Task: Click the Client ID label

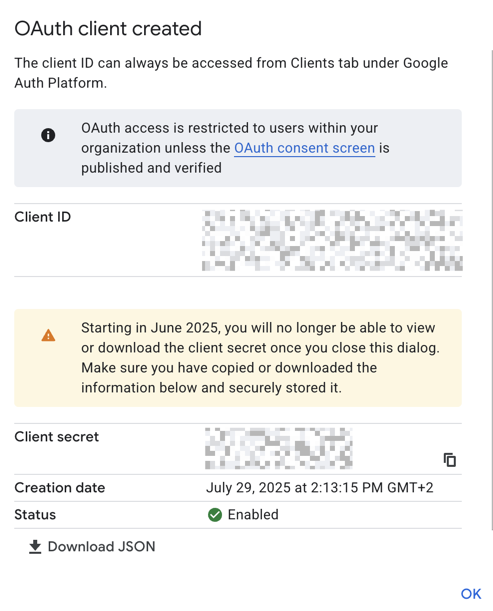Action: (42, 217)
